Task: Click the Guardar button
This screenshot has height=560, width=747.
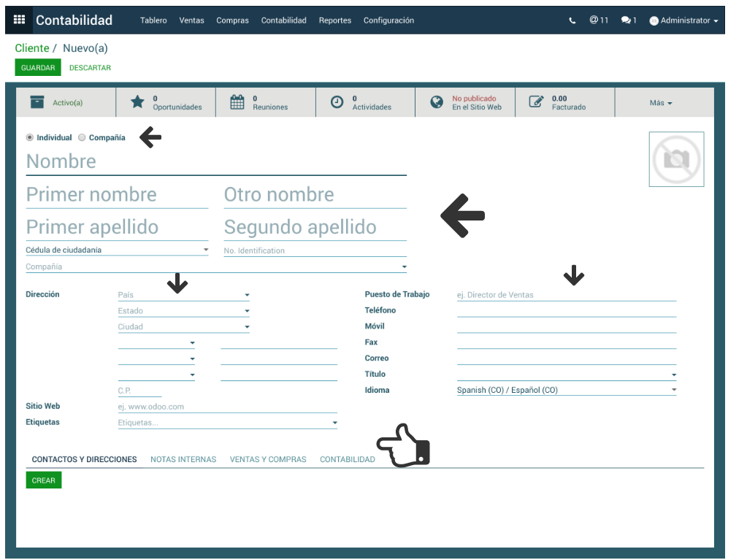Action: click(38, 68)
